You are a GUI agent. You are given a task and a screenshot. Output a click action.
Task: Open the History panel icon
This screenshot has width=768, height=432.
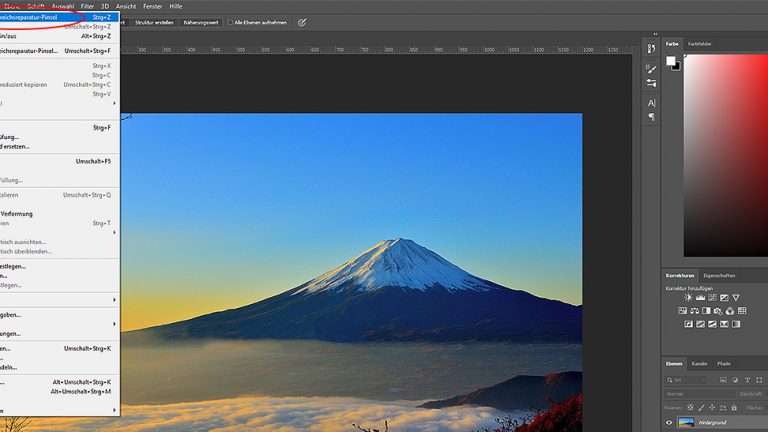pyautogui.click(x=651, y=48)
